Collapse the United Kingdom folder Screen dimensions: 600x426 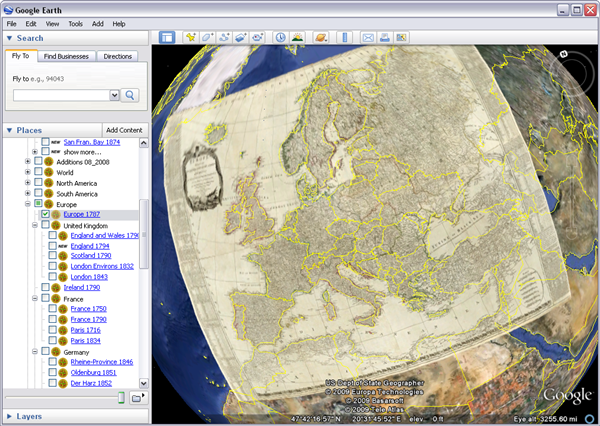click(36, 225)
